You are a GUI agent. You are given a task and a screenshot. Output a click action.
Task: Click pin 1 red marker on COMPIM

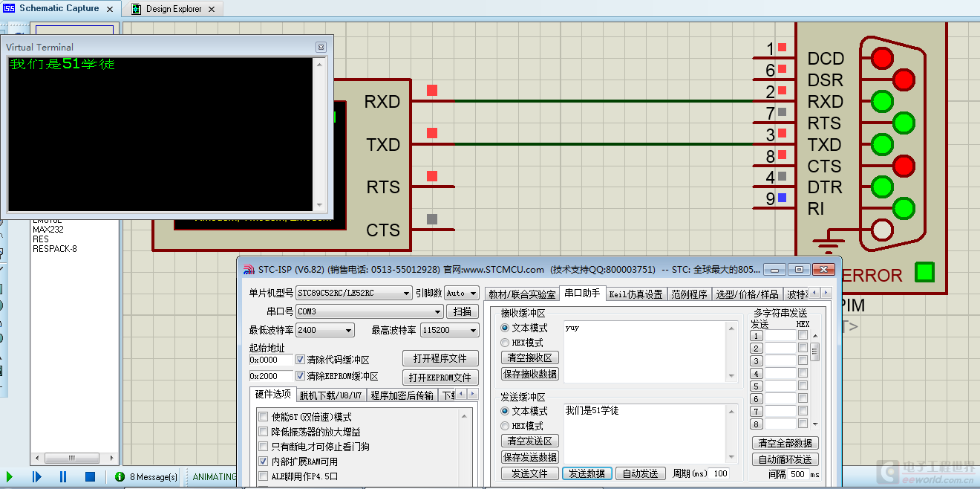(x=782, y=47)
